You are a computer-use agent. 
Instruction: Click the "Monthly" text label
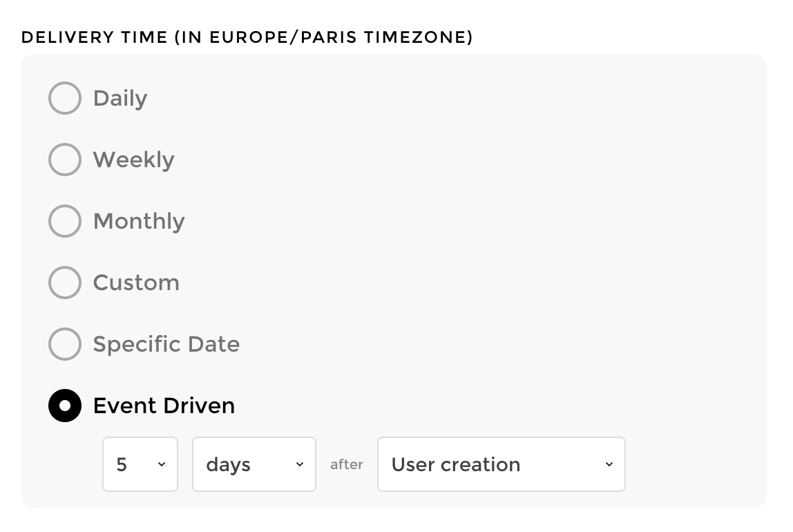139,221
